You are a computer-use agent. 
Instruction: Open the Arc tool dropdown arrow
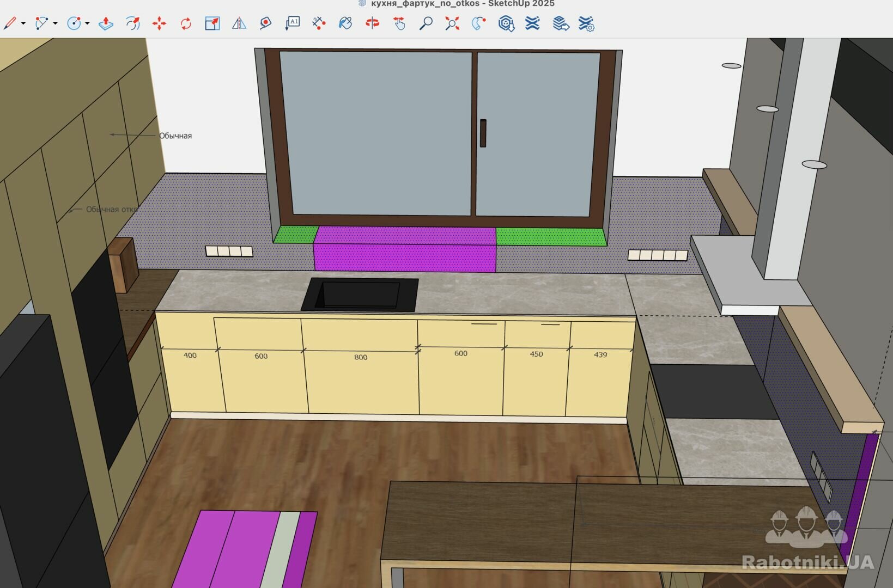click(55, 23)
